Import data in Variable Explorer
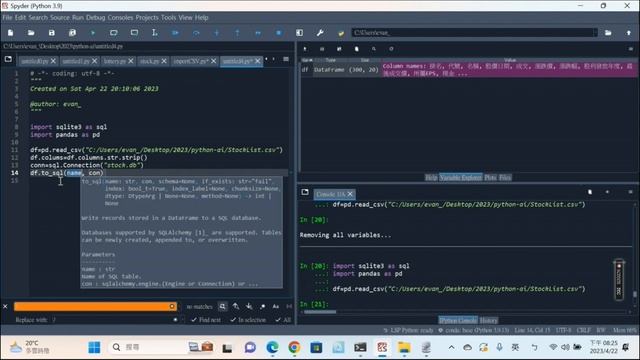Image resolution: width=640 pixels, height=360 pixels. 305,49
